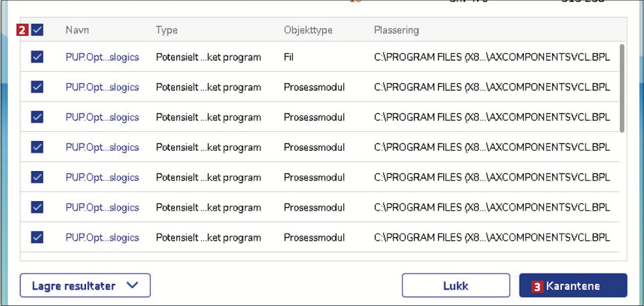
Task: Click the Lukk button
Action: pyautogui.click(x=456, y=286)
